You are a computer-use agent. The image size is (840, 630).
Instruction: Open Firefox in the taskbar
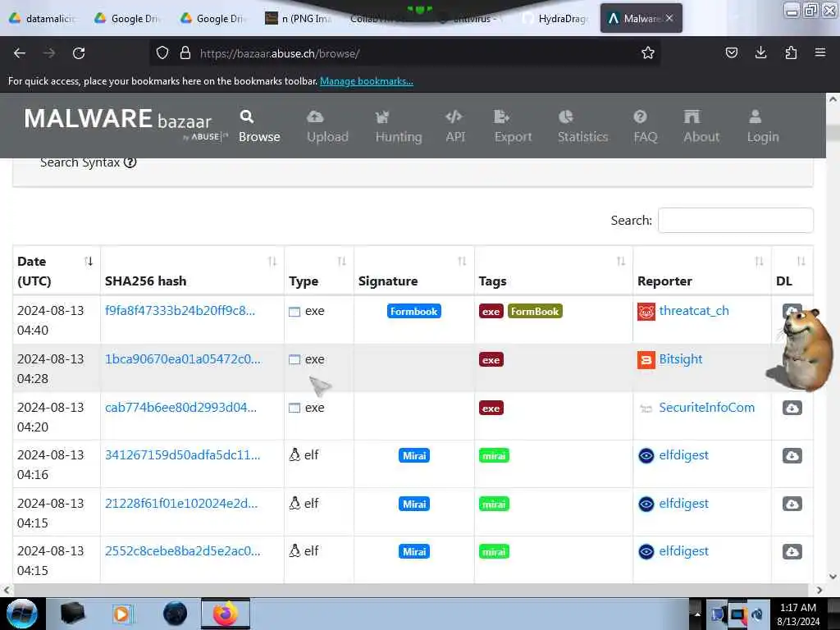[x=226, y=614]
